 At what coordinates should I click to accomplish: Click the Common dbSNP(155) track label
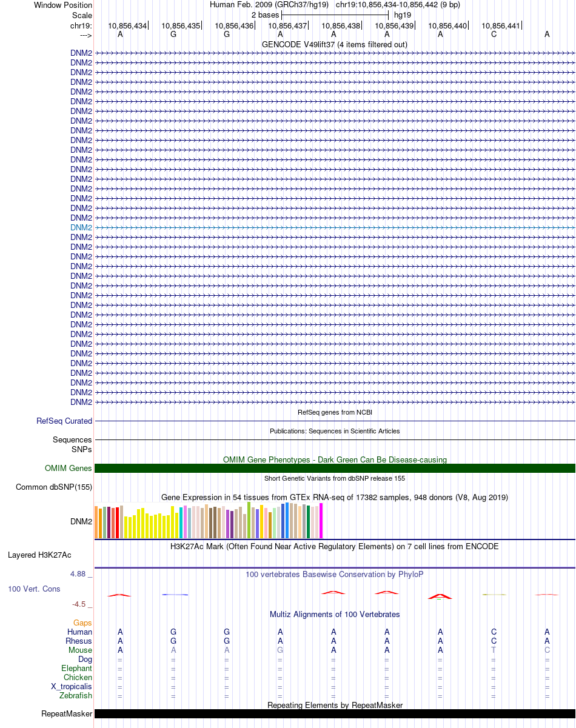[54, 487]
